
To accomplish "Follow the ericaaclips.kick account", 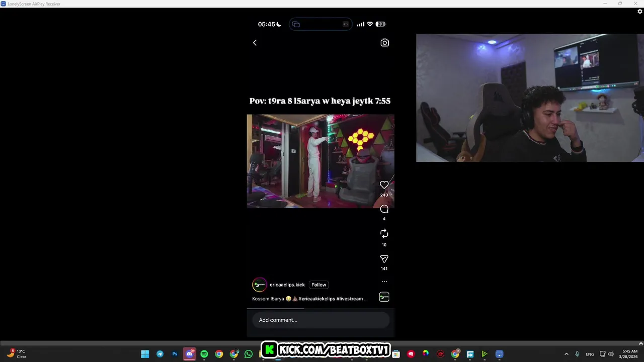I will tap(318, 285).
